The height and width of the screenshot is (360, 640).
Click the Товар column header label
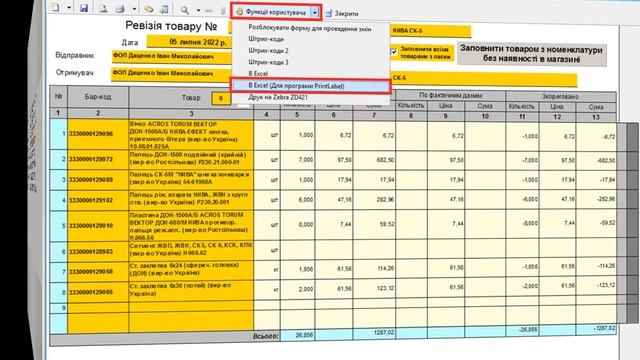point(191,98)
